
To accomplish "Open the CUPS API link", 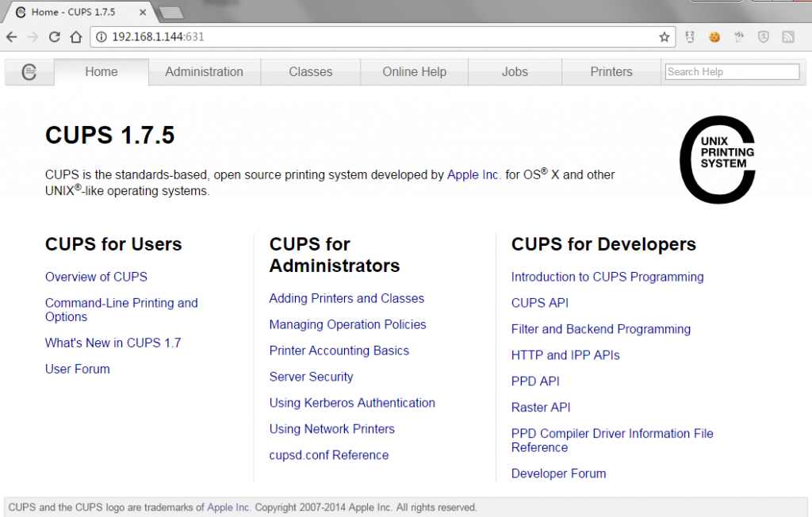I will coord(539,303).
